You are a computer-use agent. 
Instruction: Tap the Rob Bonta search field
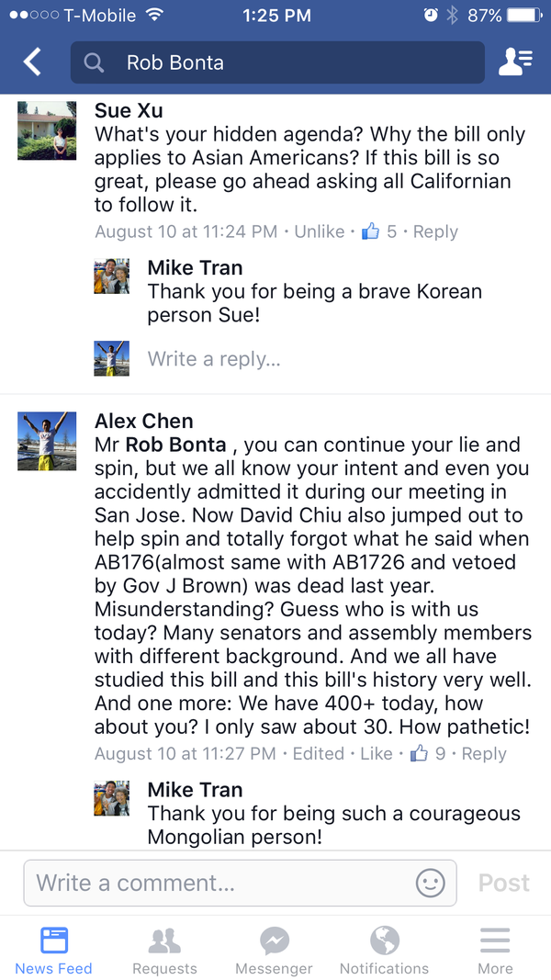pos(294,62)
